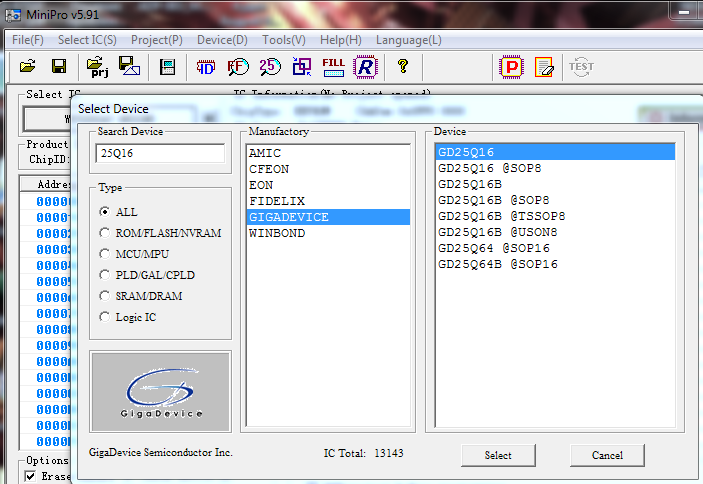
Task: Click the calculator-style toolbar icon
Action: (x=167, y=67)
